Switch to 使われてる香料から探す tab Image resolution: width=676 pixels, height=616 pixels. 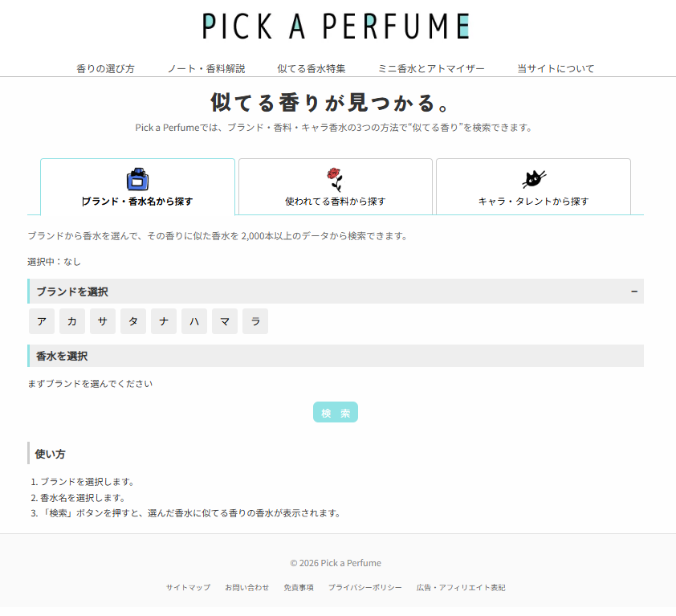335,201
